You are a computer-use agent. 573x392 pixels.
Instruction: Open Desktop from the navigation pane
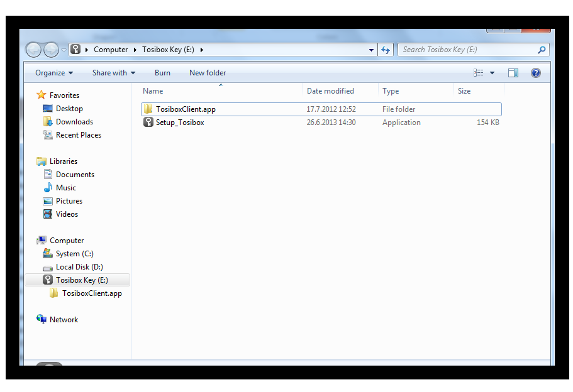pyautogui.click(x=69, y=109)
